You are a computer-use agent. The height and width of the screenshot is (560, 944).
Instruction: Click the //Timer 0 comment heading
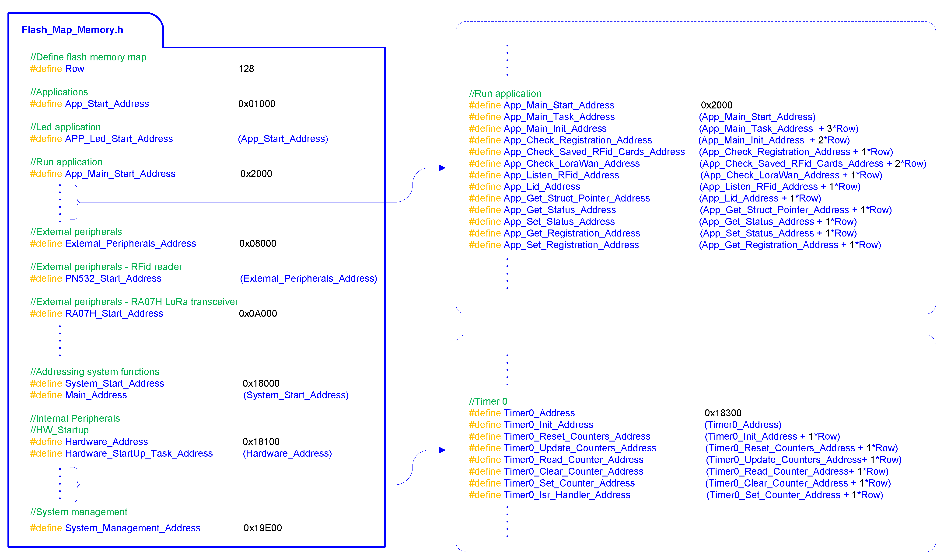488,401
